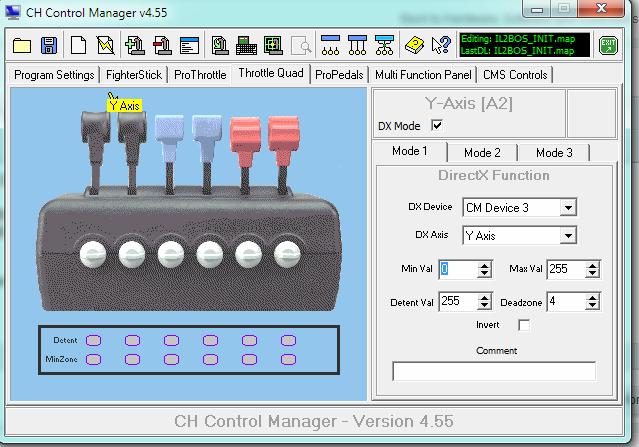Click the Deadzone value field
The height and width of the screenshot is (447, 639).
tap(566, 302)
